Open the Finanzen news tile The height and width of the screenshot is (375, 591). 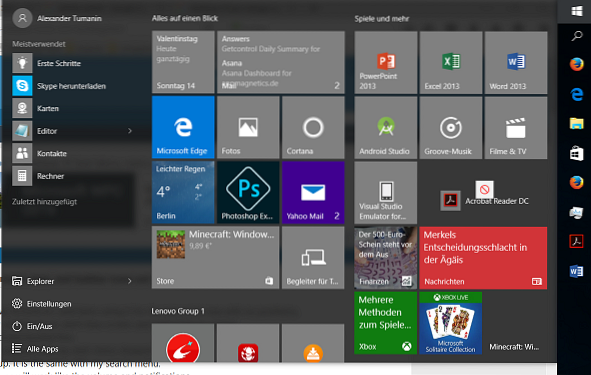tap(386, 258)
